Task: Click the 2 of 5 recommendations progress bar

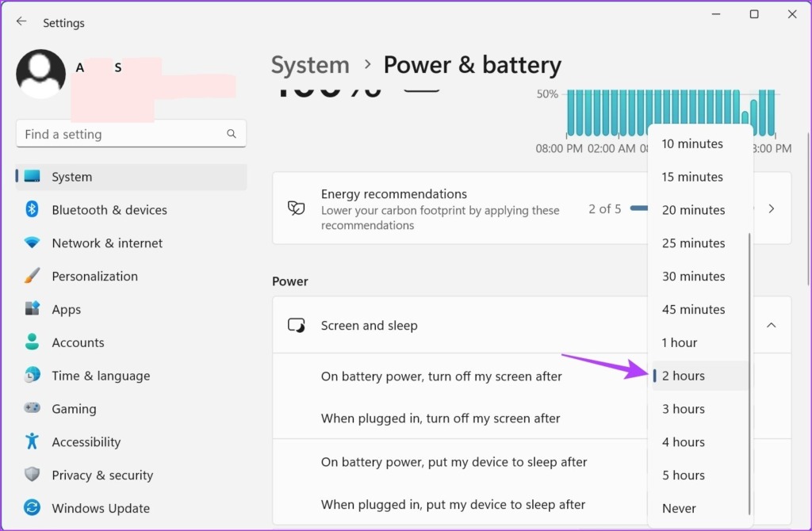Action: tap(634, 209)
